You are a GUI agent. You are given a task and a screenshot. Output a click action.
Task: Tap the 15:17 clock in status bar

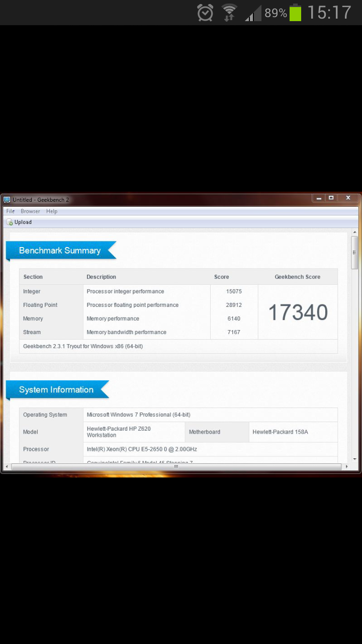pos(329,13)
